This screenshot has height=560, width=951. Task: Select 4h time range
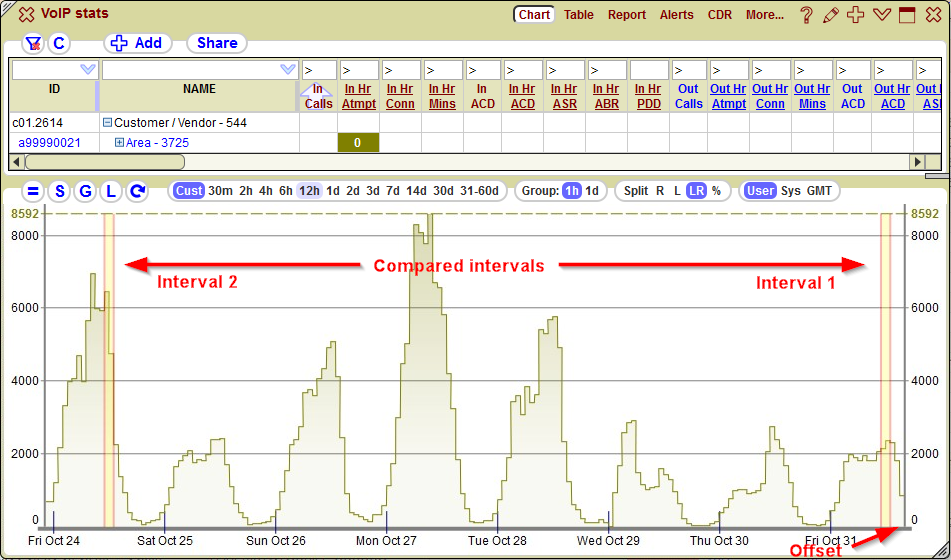click(x=266, y=191)
